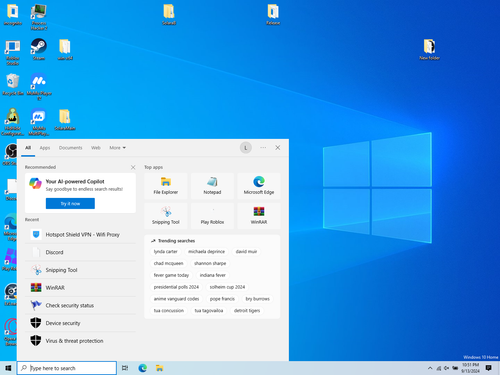Click the Type here to search box
Screen dimensions: 500x375
(x=67, y=368)
